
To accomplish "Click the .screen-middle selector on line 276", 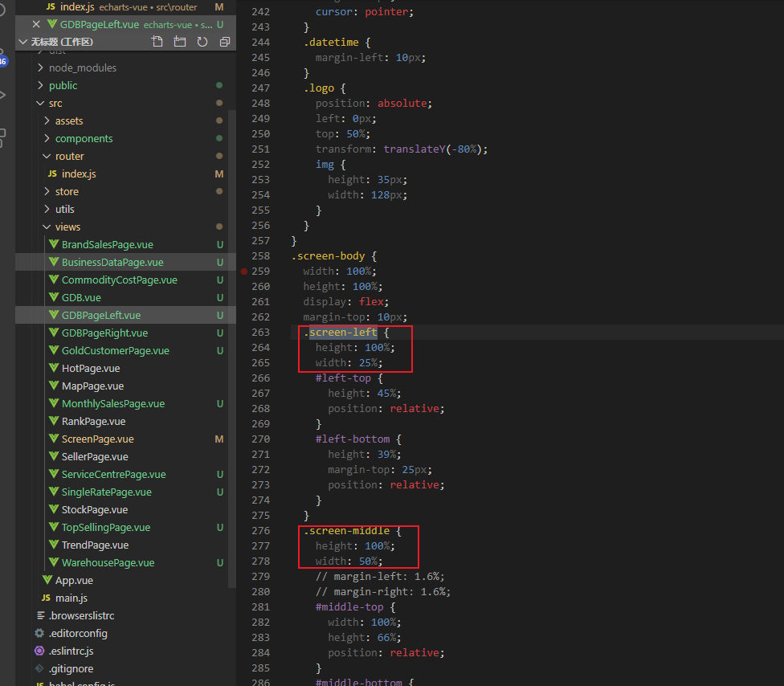I will point(346,530).
